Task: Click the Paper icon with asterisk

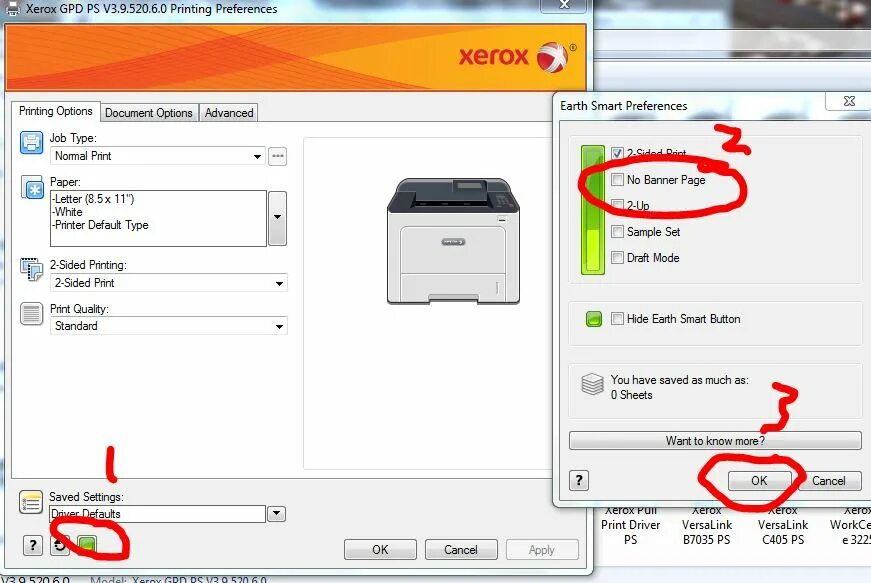Action: coord(32,187)
